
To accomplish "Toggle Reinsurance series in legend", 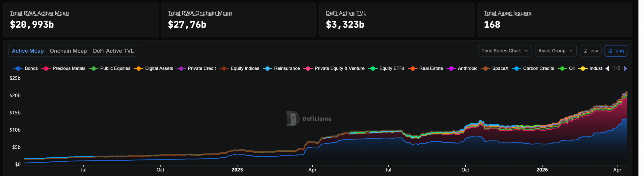I will [x=281, y=68].
